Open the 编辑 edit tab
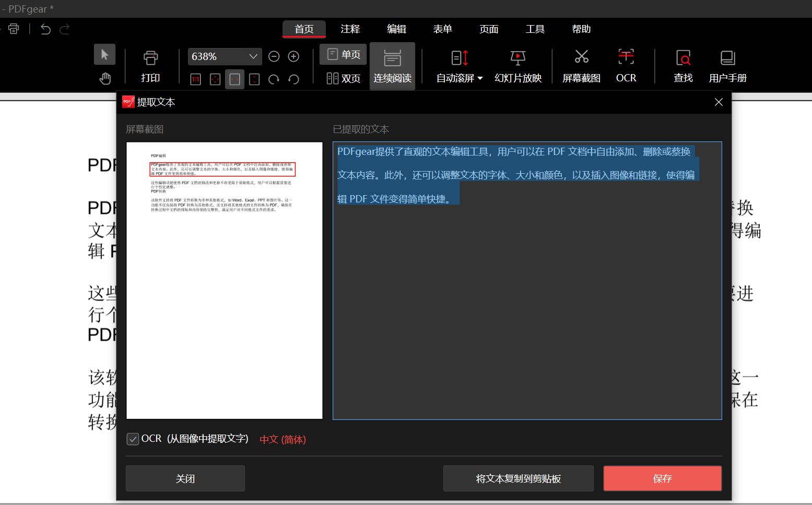The image size is (812, 505). point(397,29)
